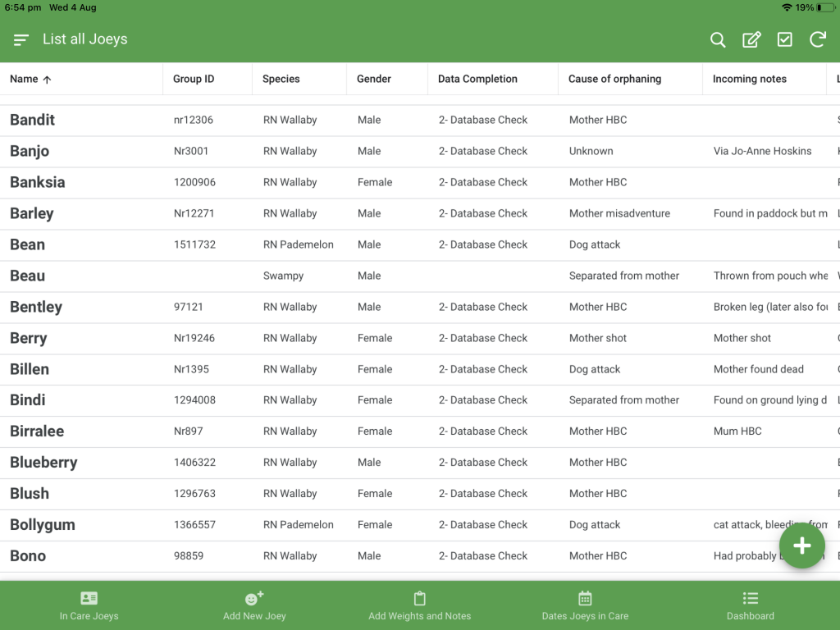Select Bindi in the list
The image size is (840, 630).
[x=27, y=399]
